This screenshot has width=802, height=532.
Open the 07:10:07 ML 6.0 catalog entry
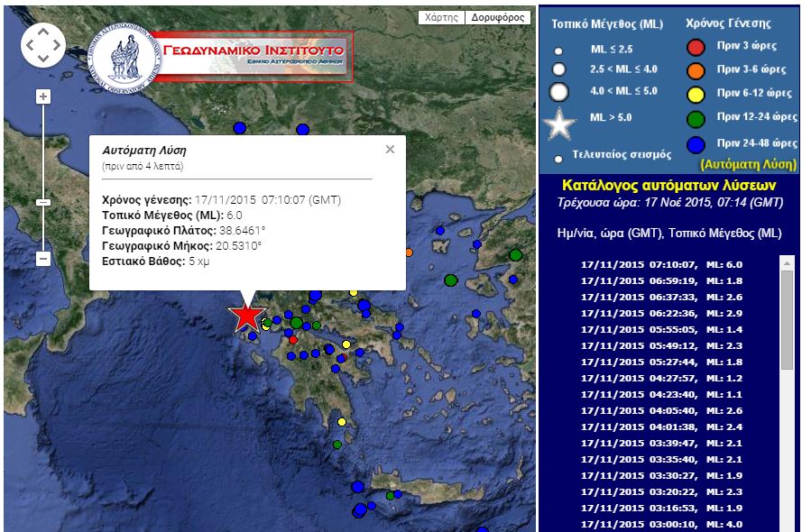click(x=661, y=264)
